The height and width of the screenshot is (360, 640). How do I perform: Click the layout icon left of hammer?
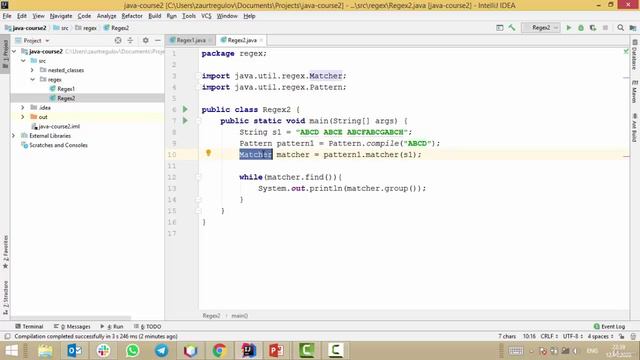coord(500,28)
